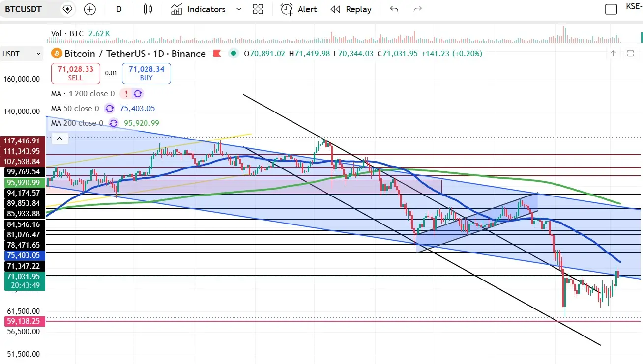Open the D timeframe interval menu
Image resolution: width=643 pixels, height=364 pixels.
coord(119,9)
